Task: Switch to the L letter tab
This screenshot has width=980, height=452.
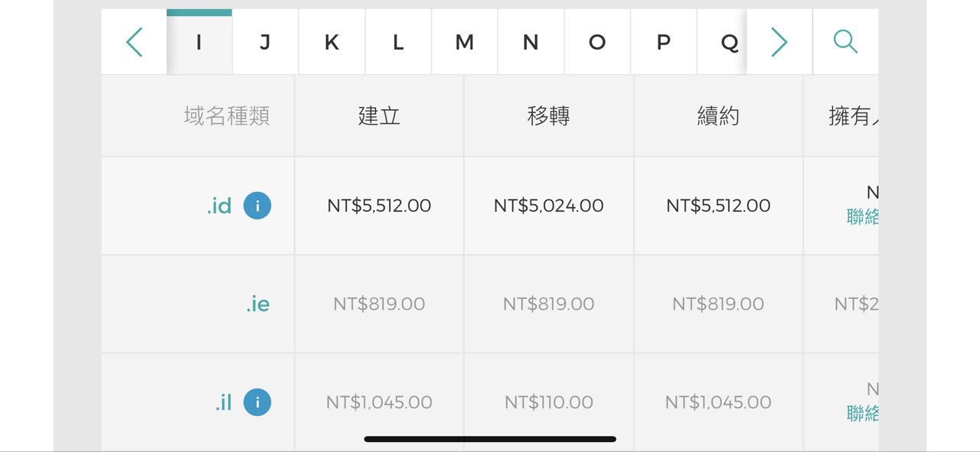Action: [x=398, y=42]
